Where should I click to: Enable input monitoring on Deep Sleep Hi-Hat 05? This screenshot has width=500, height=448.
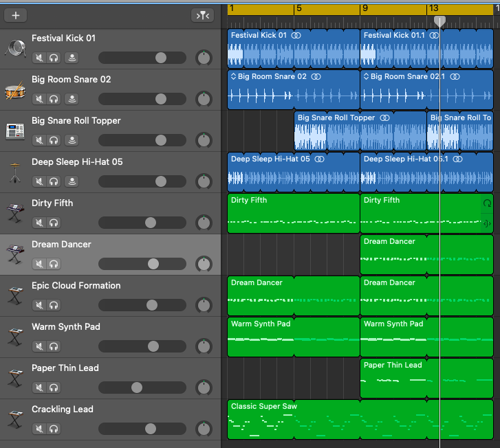[x=72, y=181]
